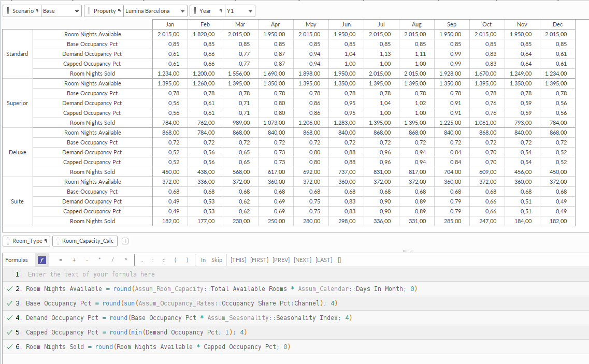Select the Standard room type row group
The height and width of the screenshot is (364, 589).
click(x=17, y=54)
